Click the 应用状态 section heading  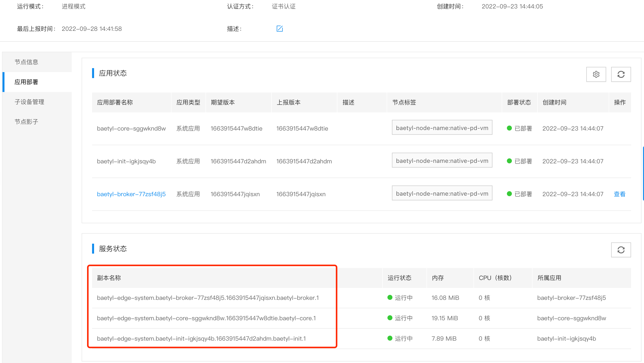(x=113, y=73)
